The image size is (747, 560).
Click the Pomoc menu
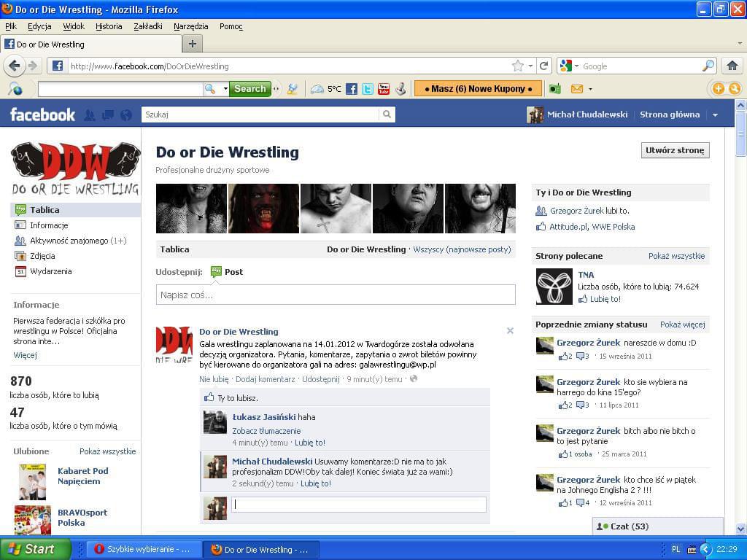231,27
